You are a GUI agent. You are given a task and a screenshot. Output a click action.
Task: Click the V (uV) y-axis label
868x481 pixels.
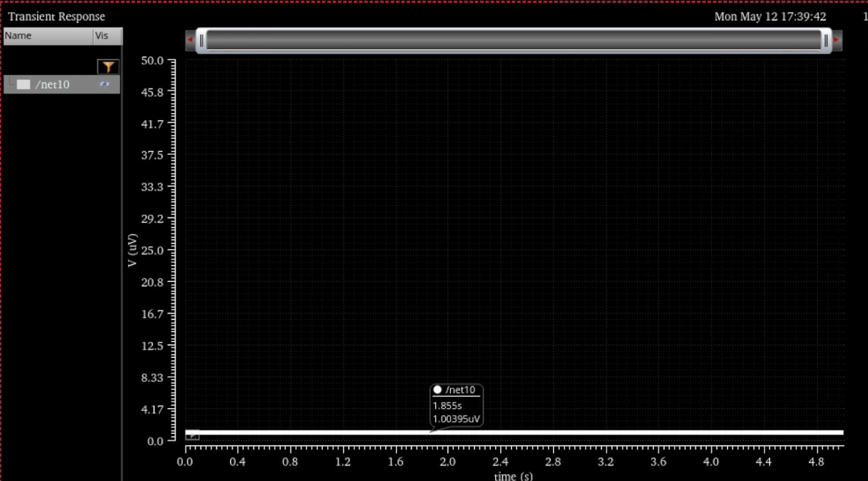[132, 250]
